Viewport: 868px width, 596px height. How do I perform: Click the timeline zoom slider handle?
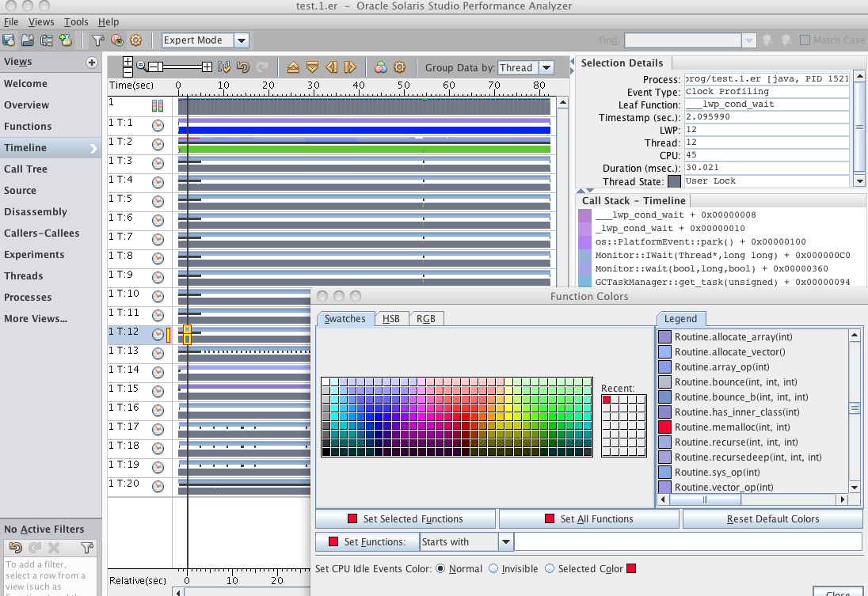[155, 67]
